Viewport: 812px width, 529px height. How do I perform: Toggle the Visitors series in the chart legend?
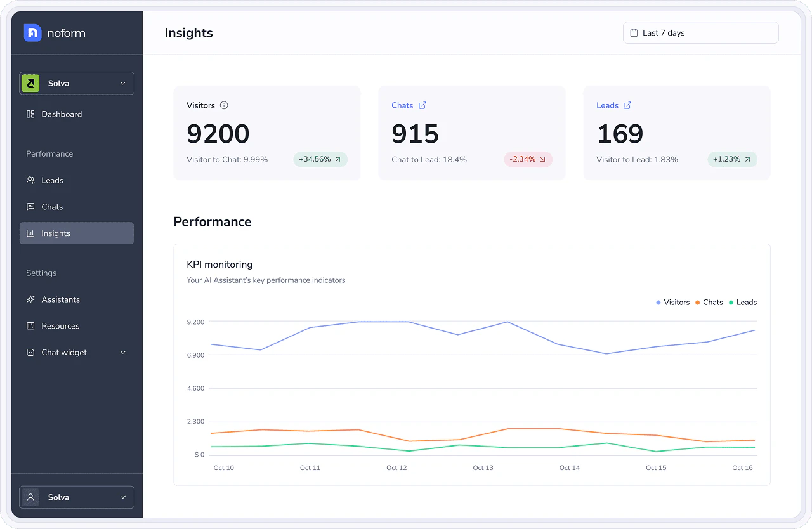672,303
